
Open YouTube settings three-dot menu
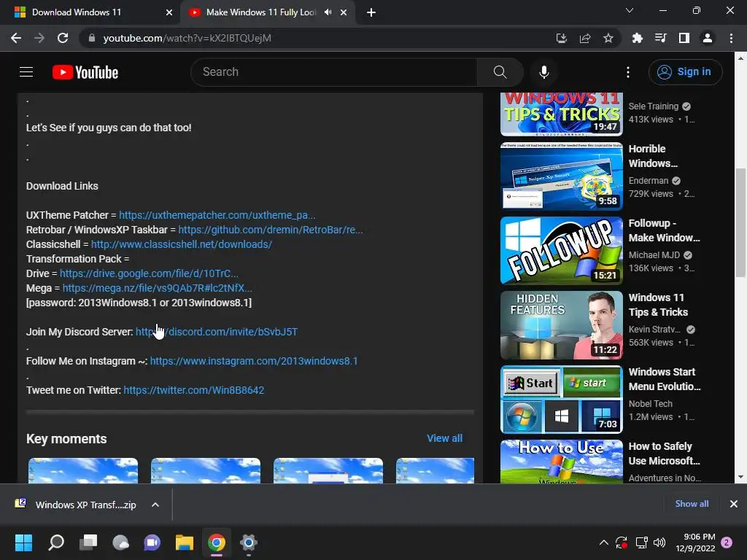628,72
